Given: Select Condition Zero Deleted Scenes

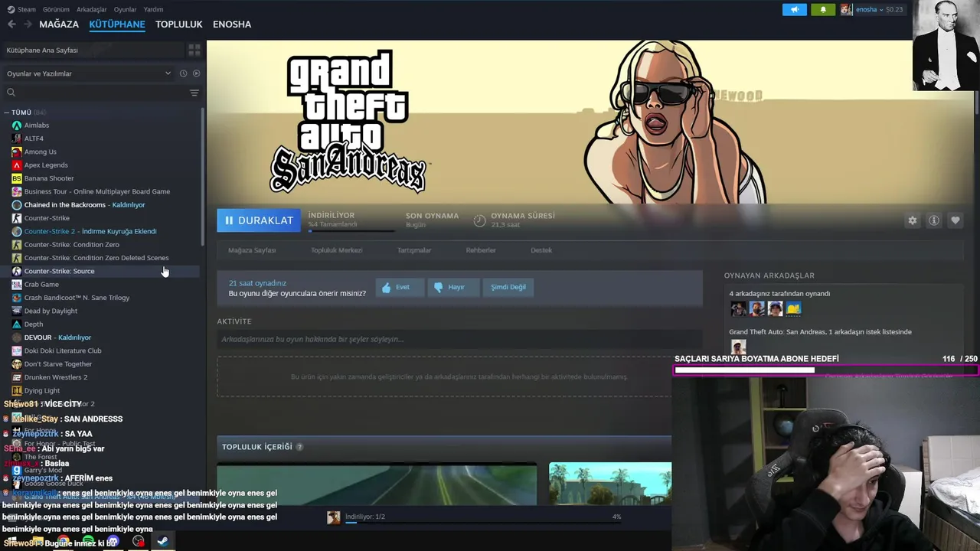Looking at the screenshot, I should point(96,258).
